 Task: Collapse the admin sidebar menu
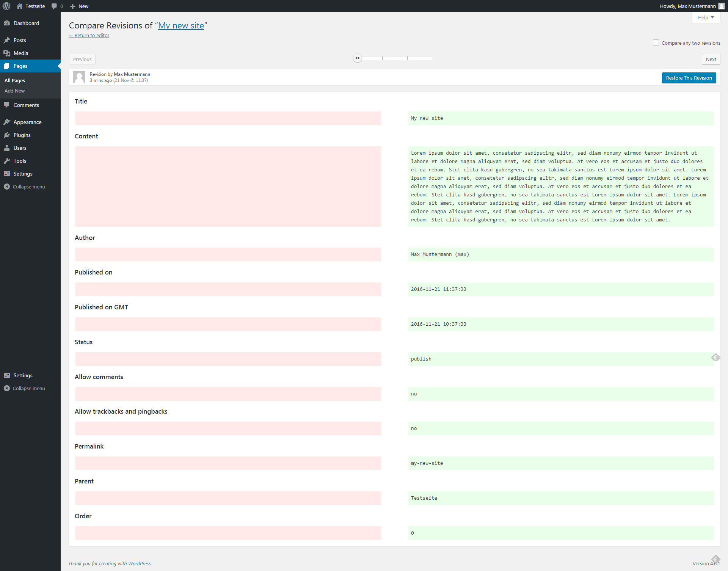tap(28, 187)
